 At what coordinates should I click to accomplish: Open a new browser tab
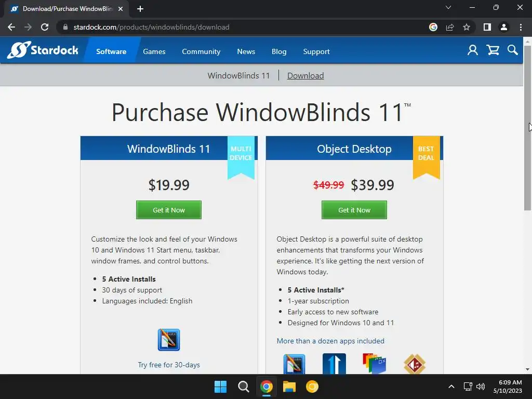coord(140,9)
